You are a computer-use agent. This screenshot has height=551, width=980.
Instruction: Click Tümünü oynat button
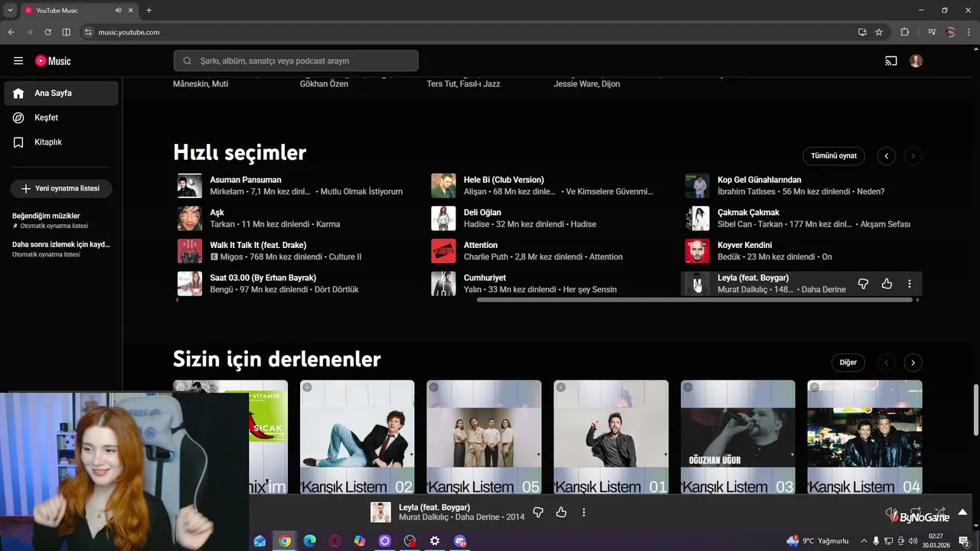coord(834,155)
